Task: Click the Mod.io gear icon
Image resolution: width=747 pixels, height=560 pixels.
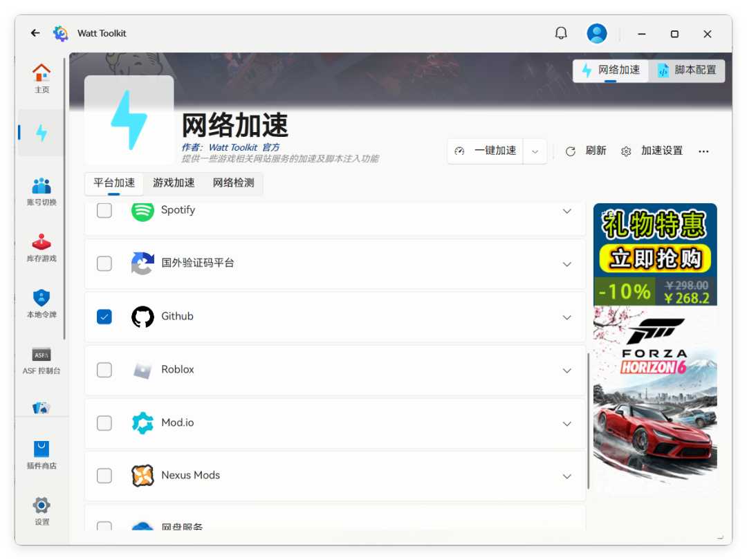Action: click(x=142, y=423)
